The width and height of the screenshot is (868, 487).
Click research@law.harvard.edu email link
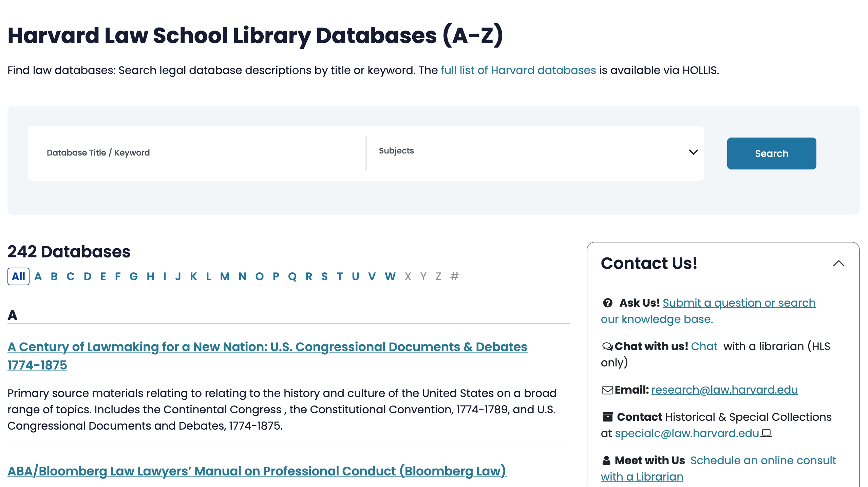724,390
